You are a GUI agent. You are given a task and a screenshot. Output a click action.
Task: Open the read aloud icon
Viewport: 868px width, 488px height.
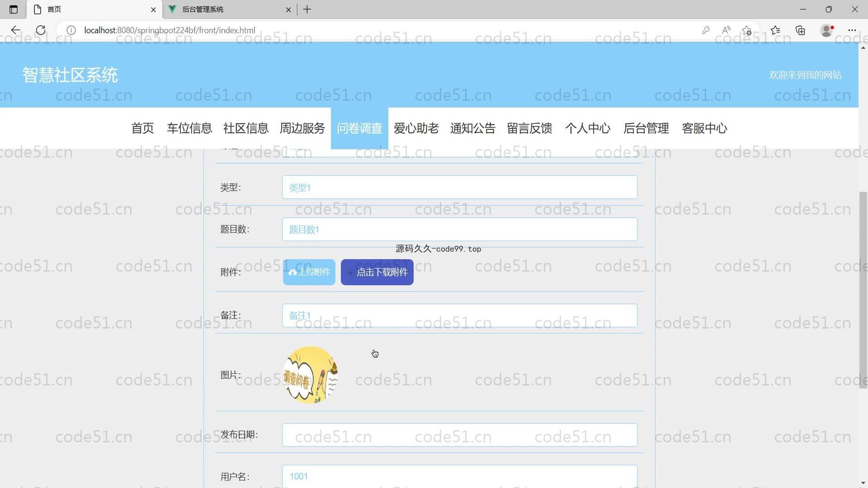(726, 30)
